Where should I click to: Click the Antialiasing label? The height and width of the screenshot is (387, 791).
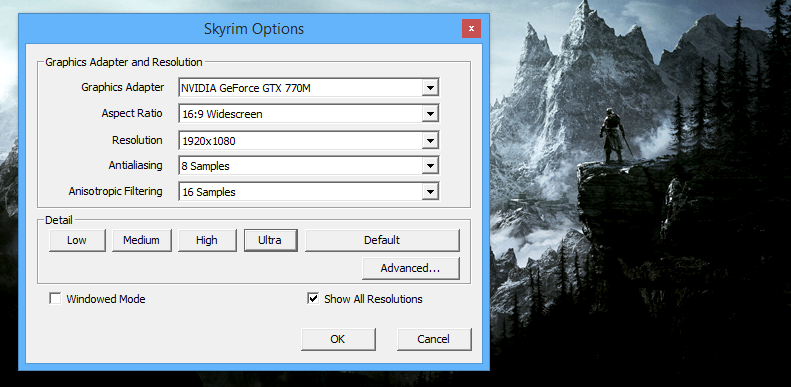[x=135, y=165]
